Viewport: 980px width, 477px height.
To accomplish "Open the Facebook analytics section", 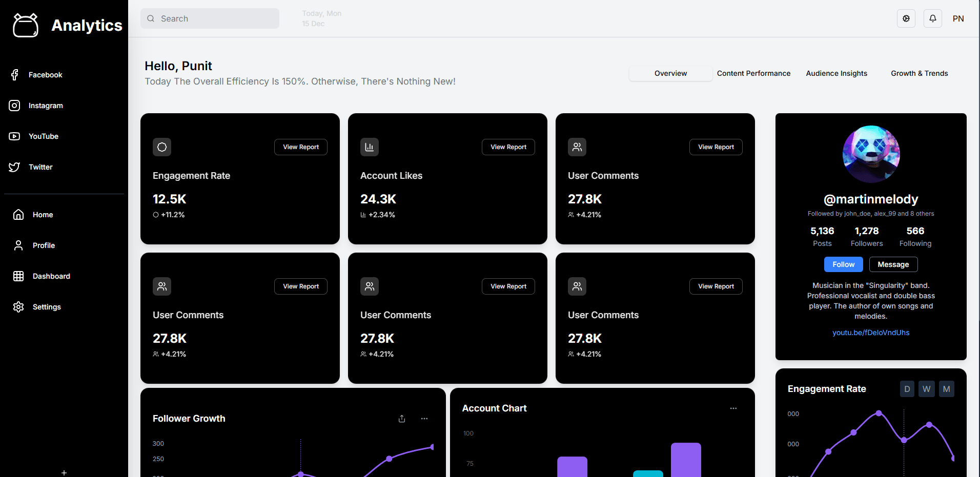I will (45, 75).
